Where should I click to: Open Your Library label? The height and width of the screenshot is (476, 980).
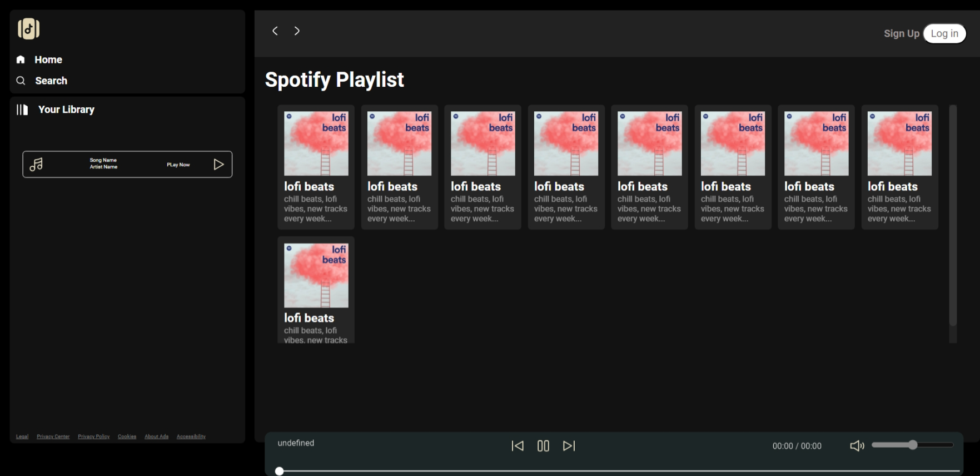[x=66, y=110]
